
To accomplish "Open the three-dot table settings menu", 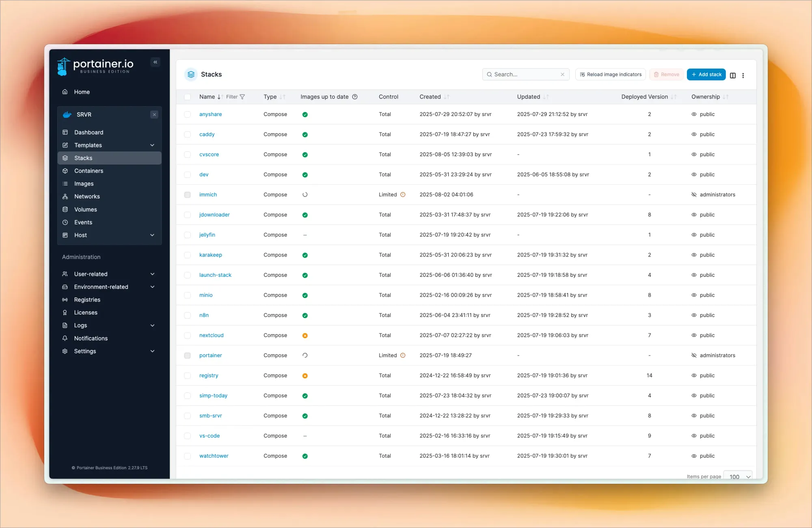I will pos(743,75).
